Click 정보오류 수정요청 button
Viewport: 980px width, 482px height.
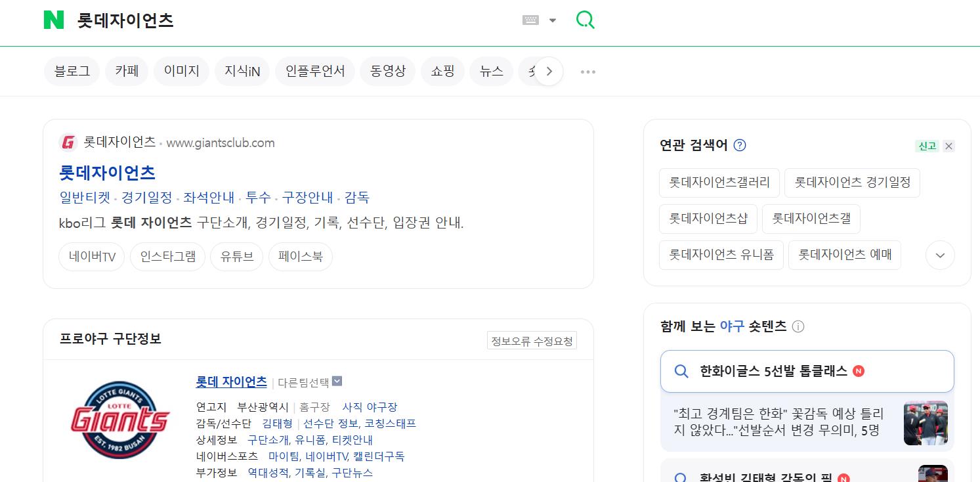(532, 341)
